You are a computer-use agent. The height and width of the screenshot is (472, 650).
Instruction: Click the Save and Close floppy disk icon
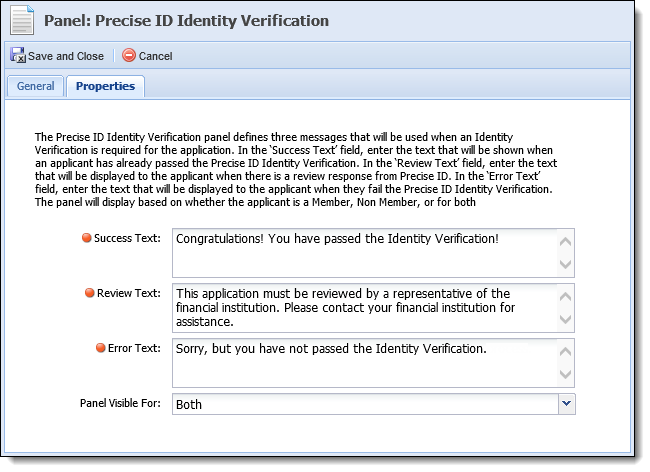[18, 55]
